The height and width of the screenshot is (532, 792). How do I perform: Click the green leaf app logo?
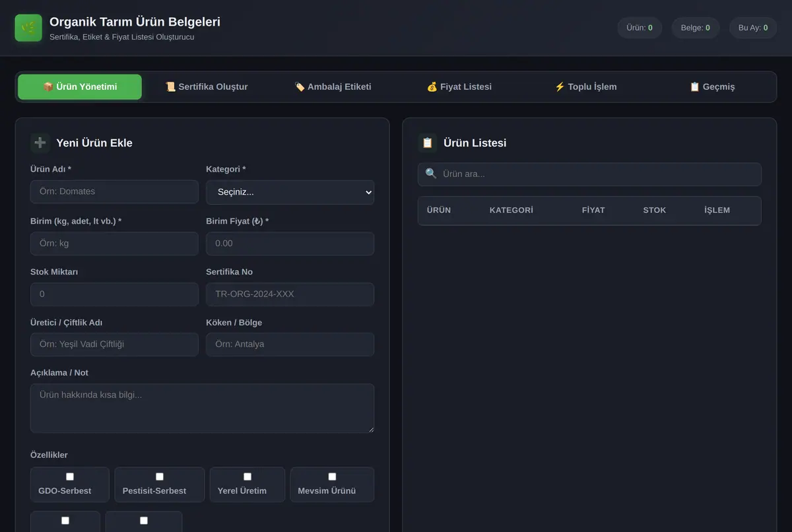tap(28, 28)
